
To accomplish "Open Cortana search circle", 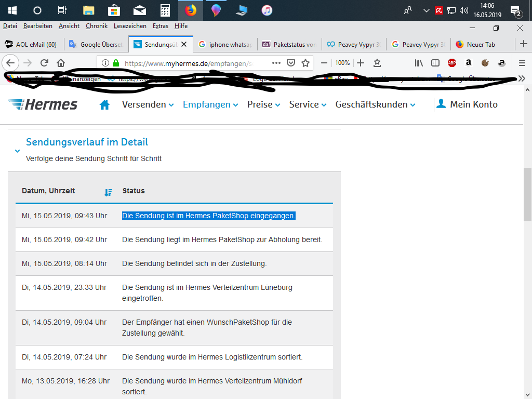I will [x=37, y=10].
